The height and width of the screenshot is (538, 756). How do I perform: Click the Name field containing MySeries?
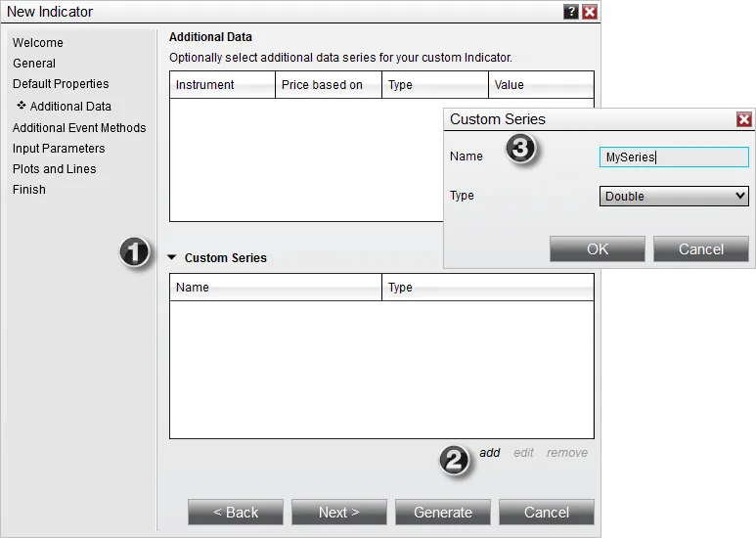[x=674, y=157]
